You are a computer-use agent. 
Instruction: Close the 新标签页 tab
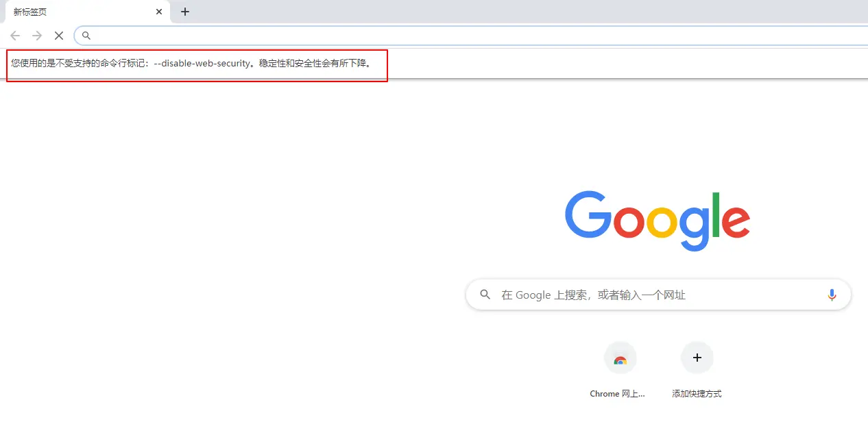click(x=159, y=12)
